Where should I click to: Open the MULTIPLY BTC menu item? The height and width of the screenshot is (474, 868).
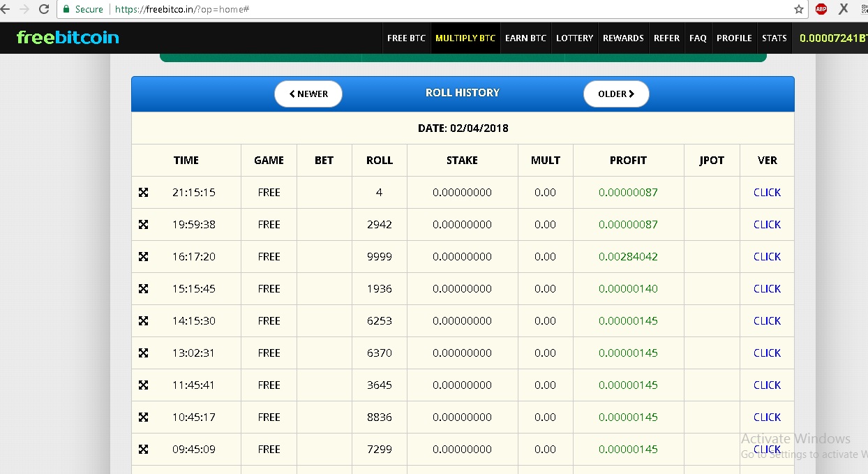coord(465,38)
